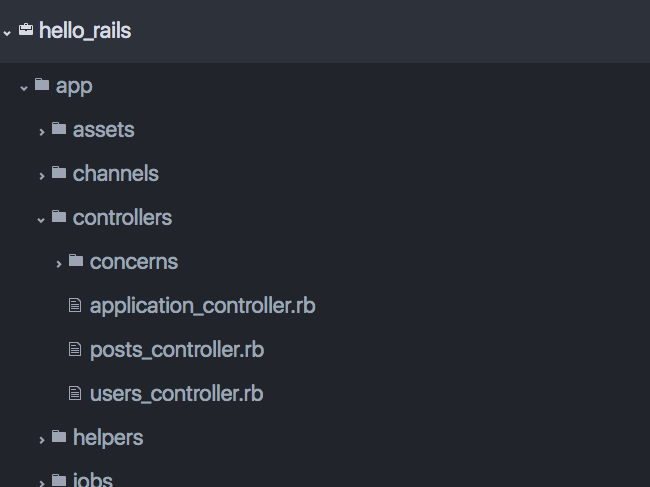Collapse the hello_rails project root chevron
Screen dimensions: 650x487
(x=7, y=32)
